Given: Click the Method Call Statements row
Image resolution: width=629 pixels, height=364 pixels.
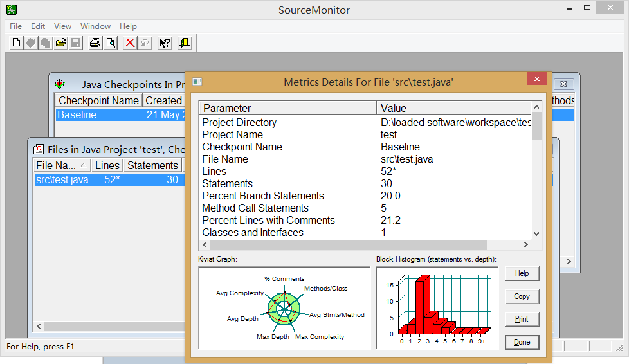Looking at the screenshot, I should (x=365, y=208).
